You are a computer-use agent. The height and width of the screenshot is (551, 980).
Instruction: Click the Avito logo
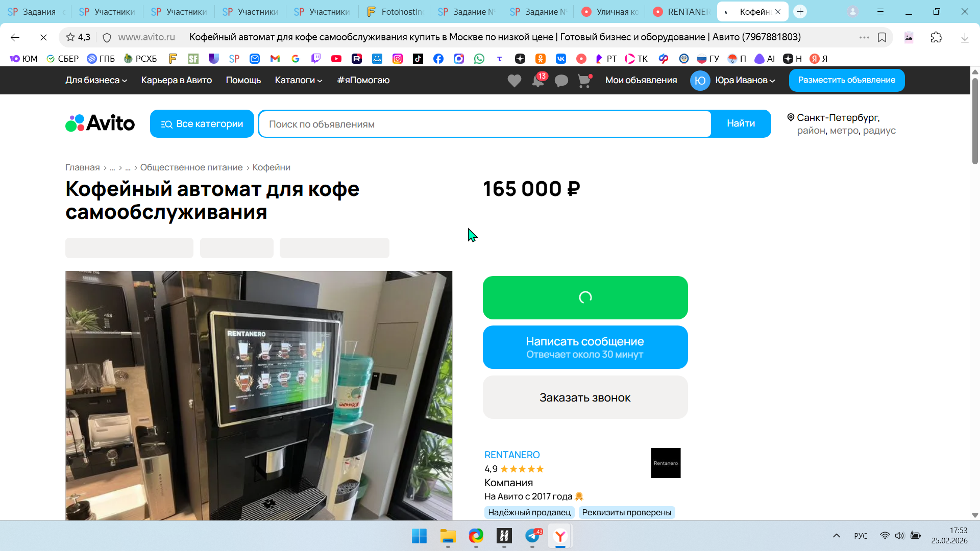tap(100, 123)
